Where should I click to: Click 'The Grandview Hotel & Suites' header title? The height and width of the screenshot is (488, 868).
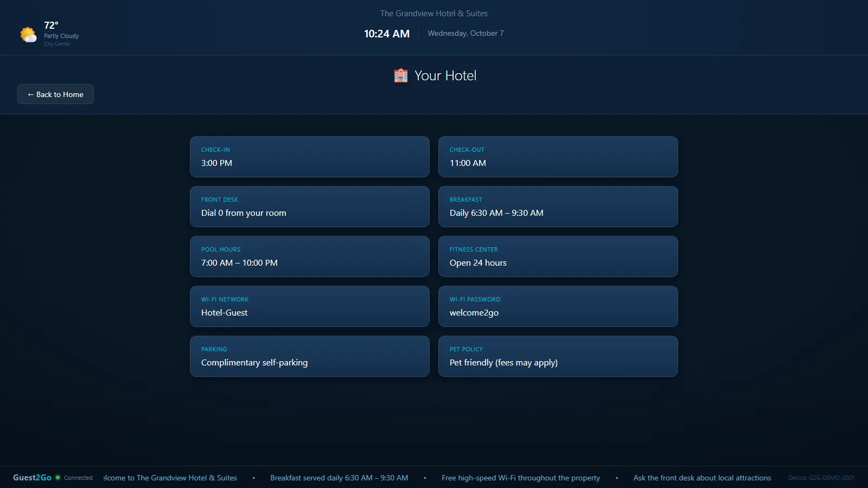coord(434,14)
